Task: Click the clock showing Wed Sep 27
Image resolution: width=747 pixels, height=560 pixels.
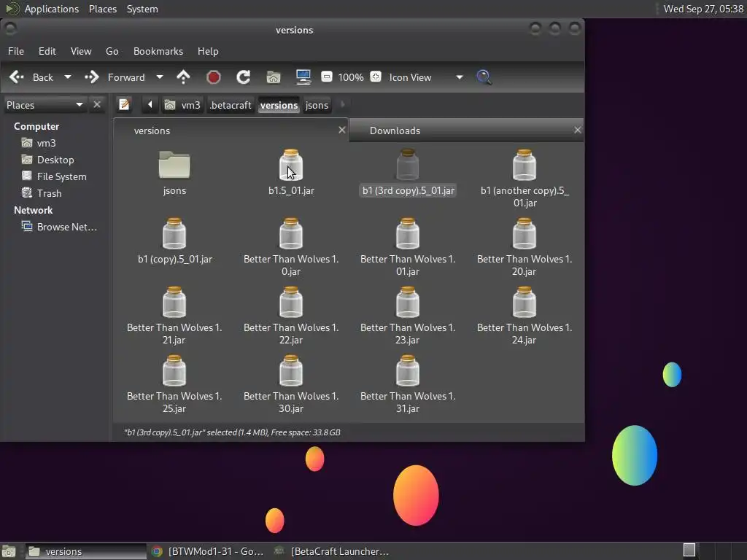Action: coord(703,9)
